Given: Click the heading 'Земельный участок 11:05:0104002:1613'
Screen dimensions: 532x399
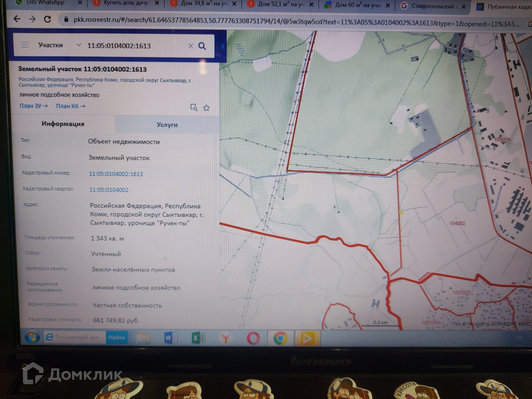Looking at the screenshot, I should [82, 69].
